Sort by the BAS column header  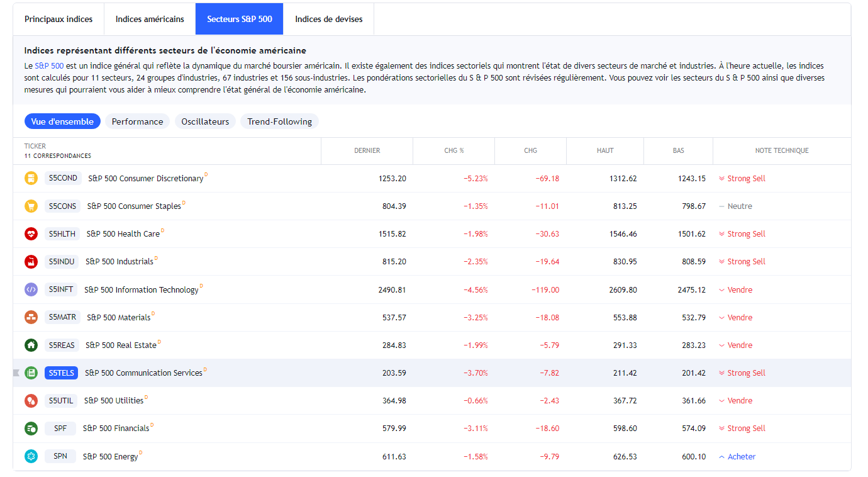(x=678, y=151)
